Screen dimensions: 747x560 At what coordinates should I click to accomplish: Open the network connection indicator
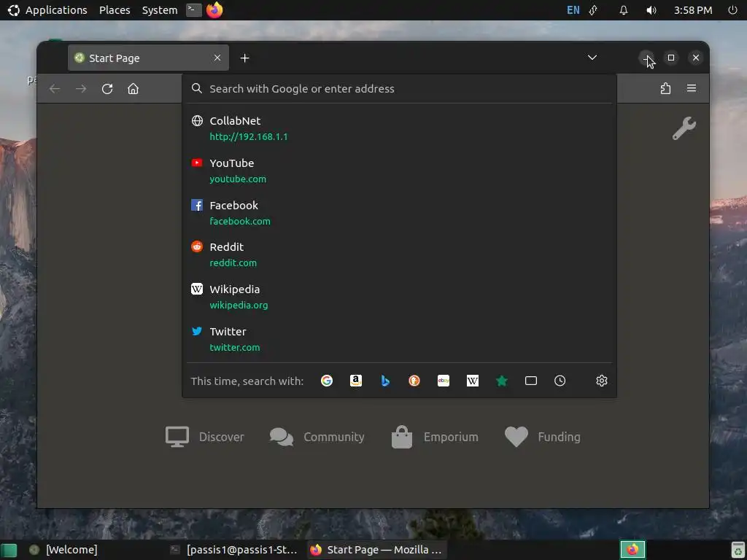coord(594,10)
